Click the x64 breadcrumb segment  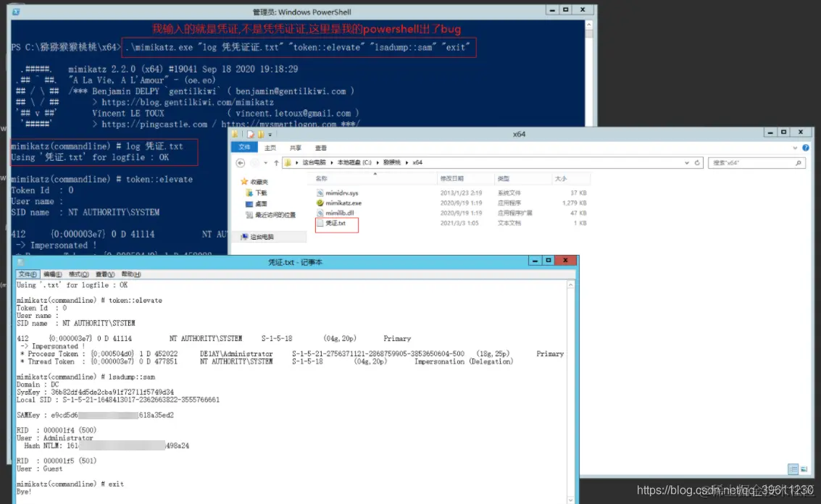tap(417, 163)
